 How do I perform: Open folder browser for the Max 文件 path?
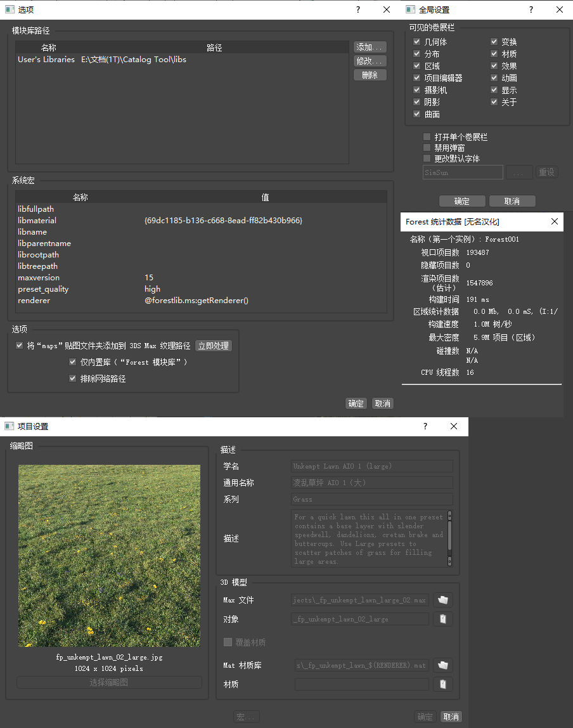point(442,599)
